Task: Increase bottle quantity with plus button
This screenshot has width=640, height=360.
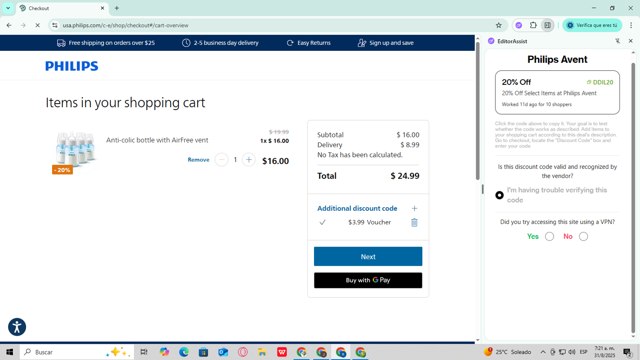Action: click(x=249, y=160)
